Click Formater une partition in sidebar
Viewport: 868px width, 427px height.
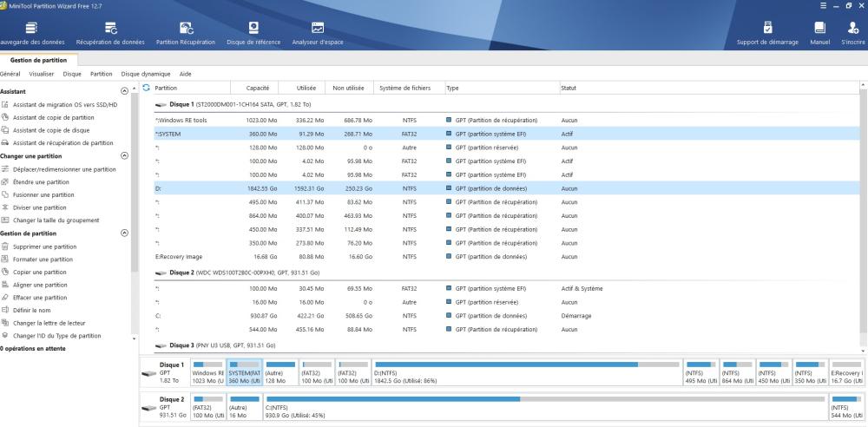click(43, 259)
